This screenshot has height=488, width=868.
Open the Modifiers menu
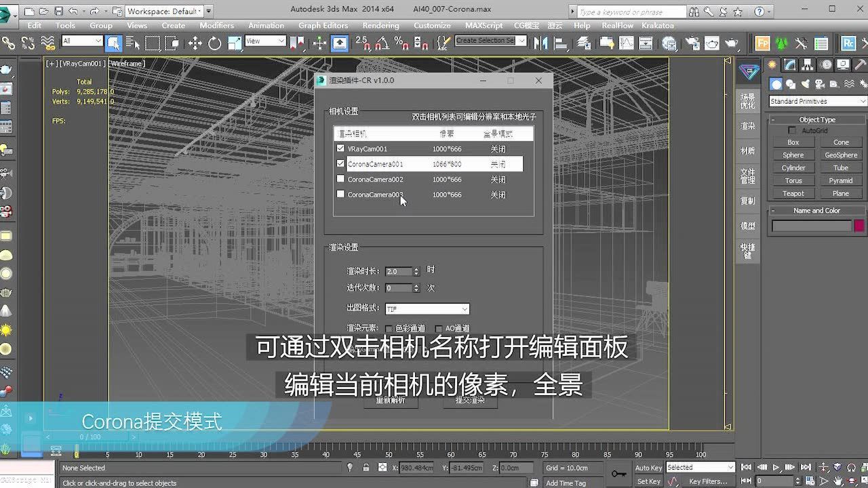[x=216, y=25]
